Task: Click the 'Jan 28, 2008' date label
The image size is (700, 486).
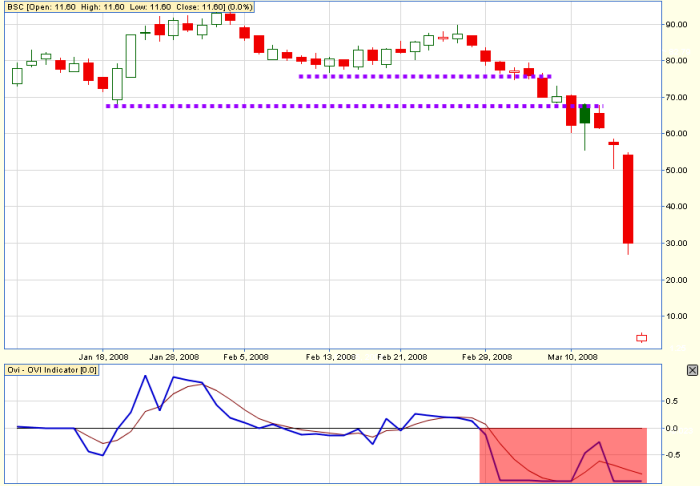Action: click(174, 357)
